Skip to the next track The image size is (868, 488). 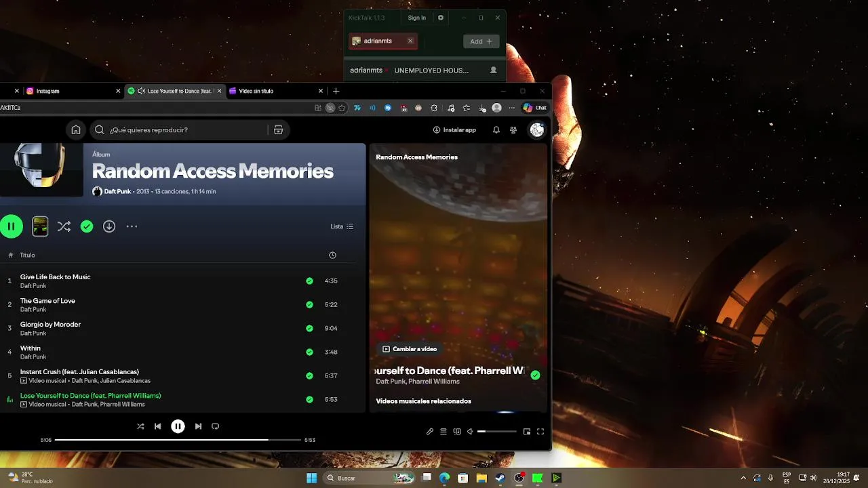click(198, 426)
